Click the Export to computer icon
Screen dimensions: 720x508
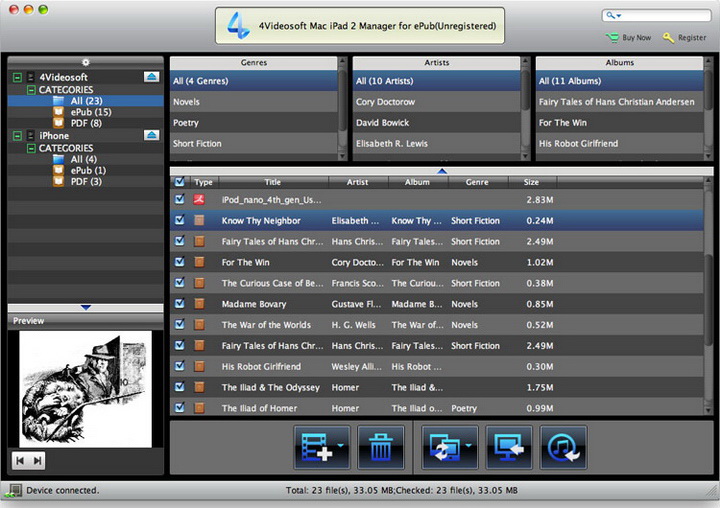click(x=509, y=447)
